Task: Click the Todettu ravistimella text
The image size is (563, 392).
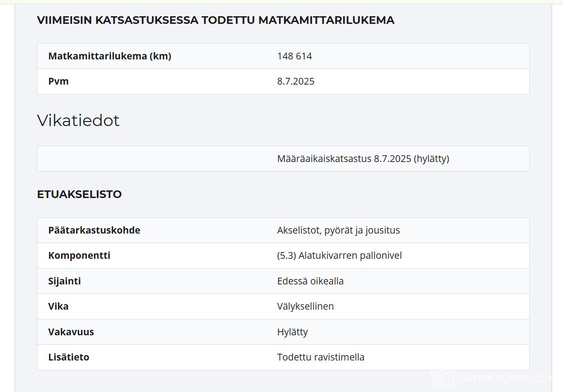Action: point(320,357)
